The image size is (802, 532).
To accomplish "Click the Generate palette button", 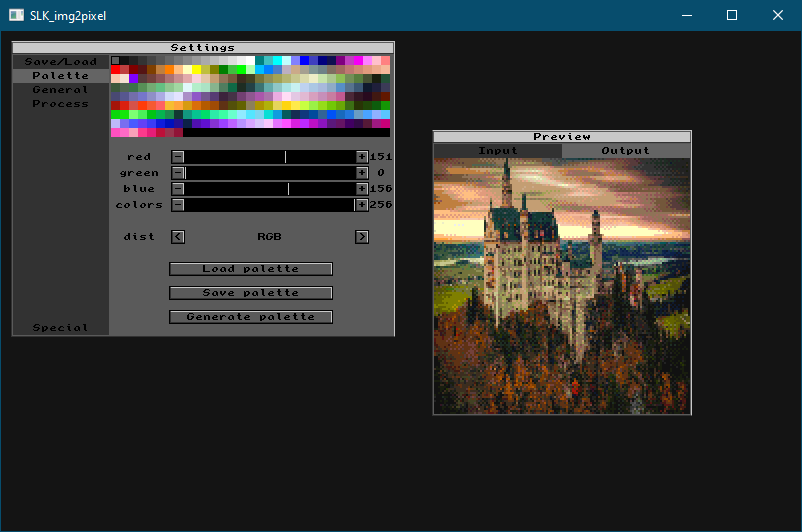I will [251, 317].
